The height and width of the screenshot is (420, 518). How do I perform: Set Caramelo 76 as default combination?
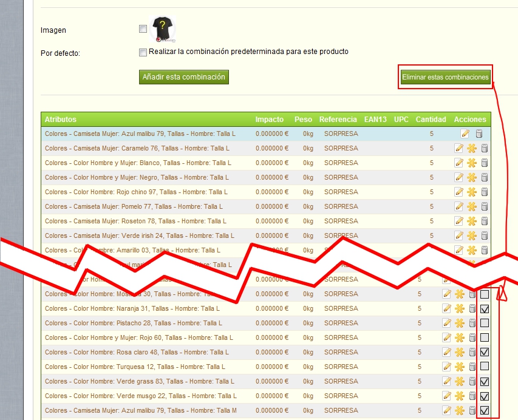472,148
